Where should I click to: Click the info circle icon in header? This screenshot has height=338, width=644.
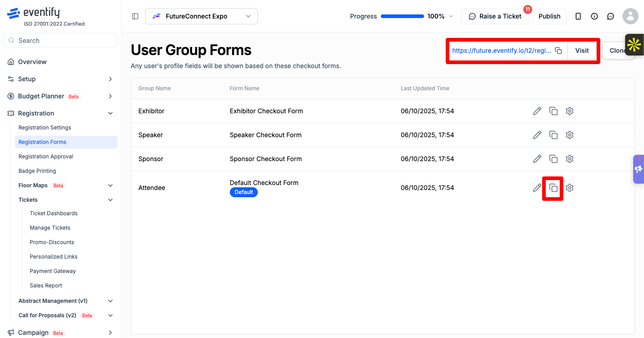[x=594, y=16]
